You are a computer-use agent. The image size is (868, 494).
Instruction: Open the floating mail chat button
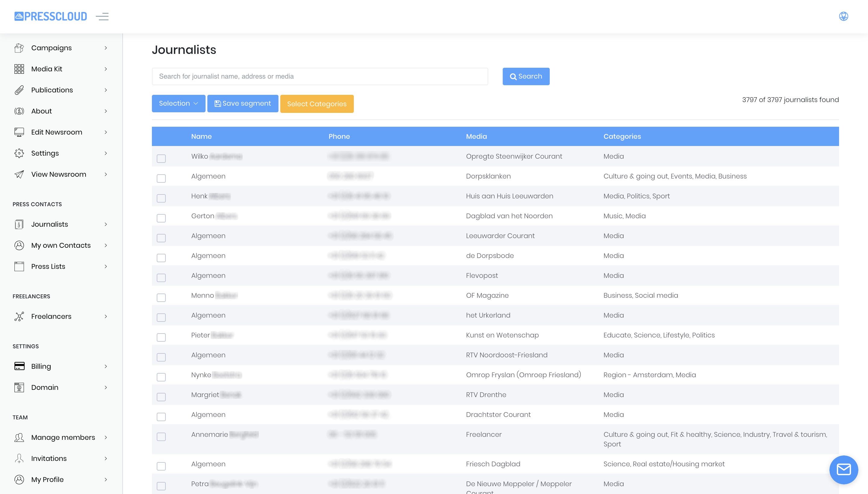click(843, 470)
